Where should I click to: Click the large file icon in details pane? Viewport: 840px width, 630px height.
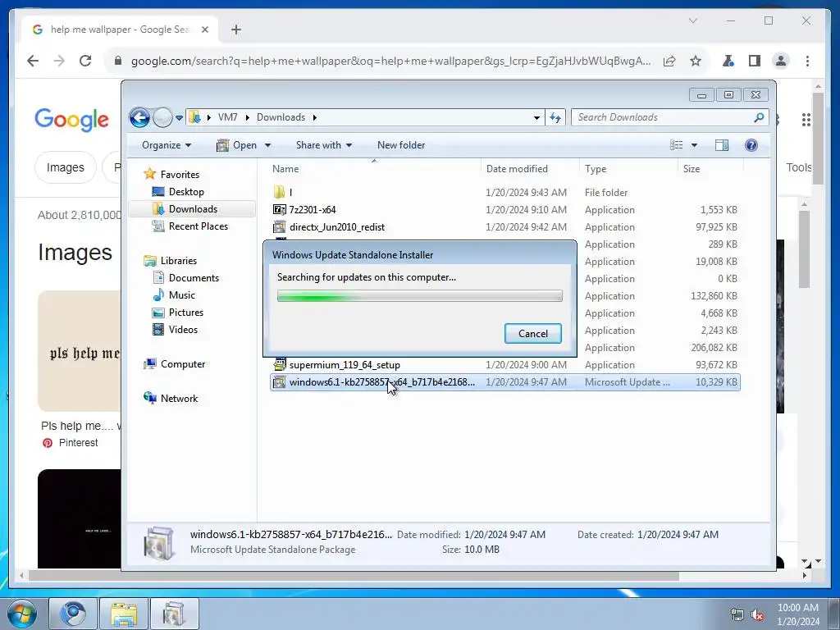pos(158,542)
